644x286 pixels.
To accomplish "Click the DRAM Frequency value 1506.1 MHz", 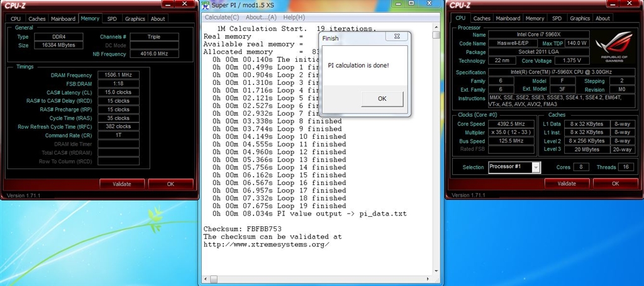I will [x=118, y=75].
